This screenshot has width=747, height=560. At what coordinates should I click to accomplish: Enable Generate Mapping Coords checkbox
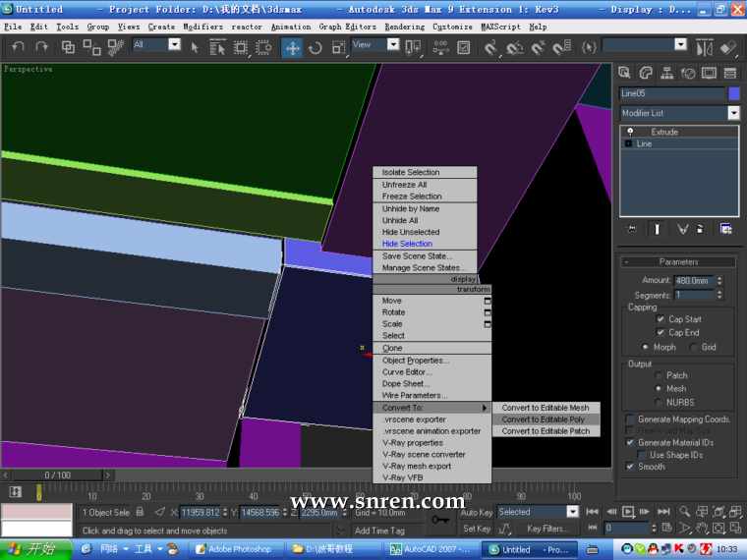coord(630,420)
